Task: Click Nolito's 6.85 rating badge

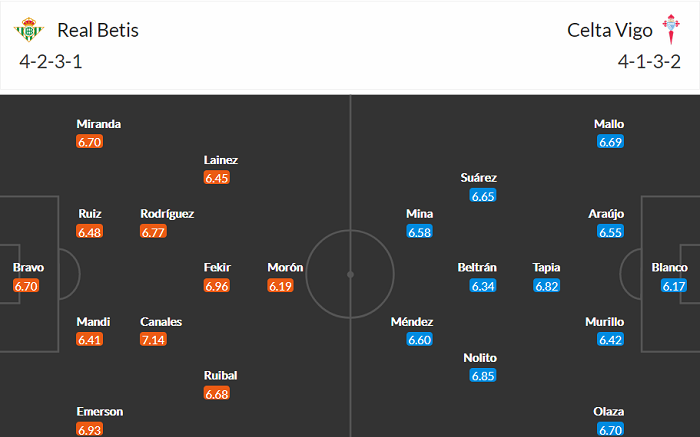Action: [484, 375]
